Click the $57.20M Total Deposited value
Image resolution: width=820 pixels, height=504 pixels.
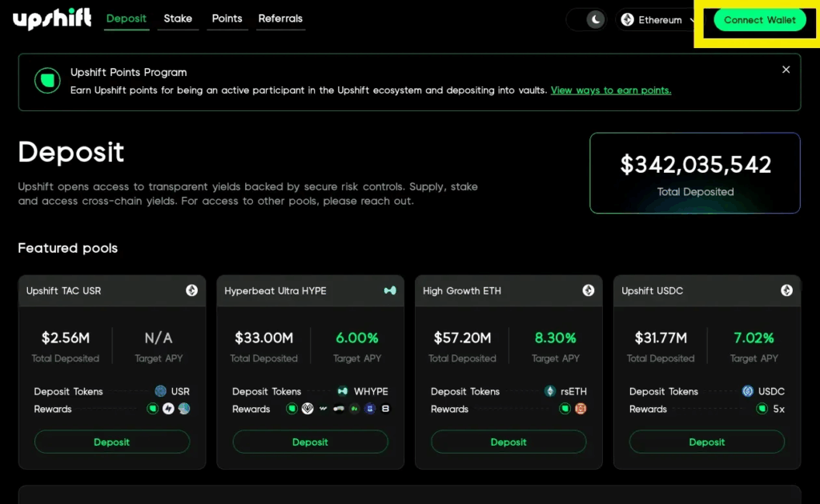(x=462, y=338)
